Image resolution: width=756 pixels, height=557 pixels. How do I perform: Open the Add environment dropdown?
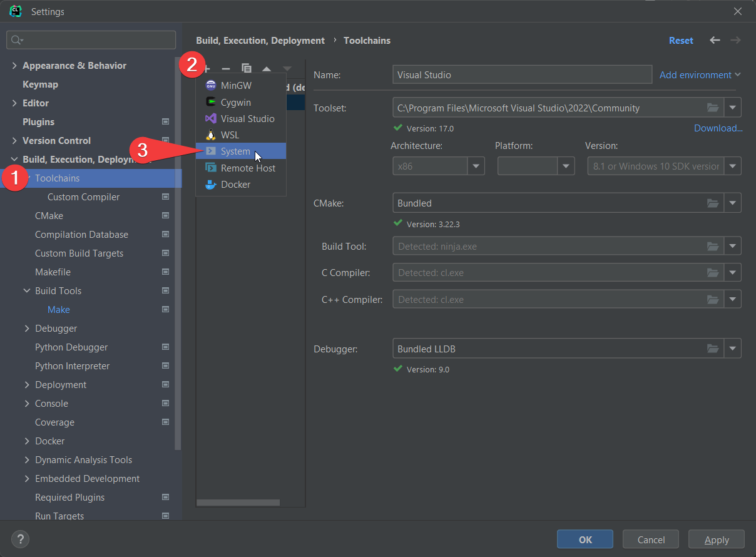pos(700,75)
